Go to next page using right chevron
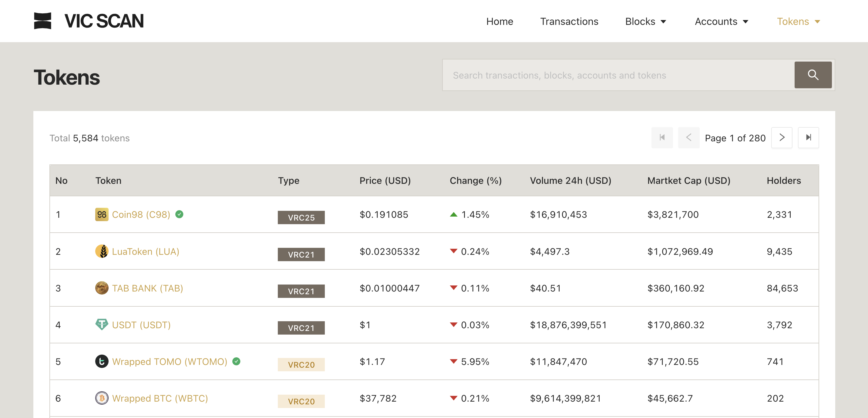 [x=781, y=137]
